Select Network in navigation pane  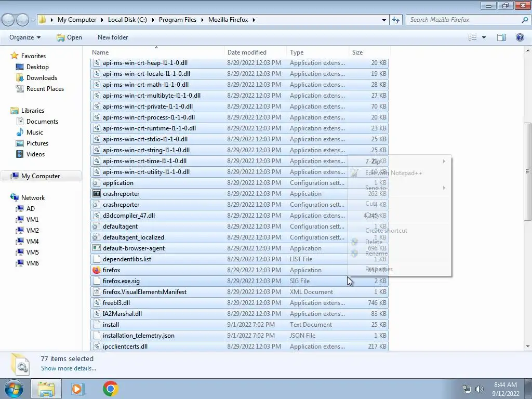click(33, 198)
